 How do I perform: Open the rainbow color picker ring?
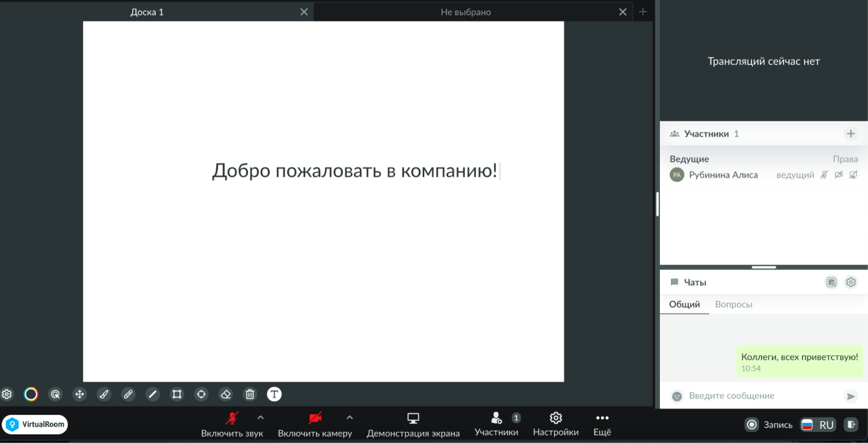point(31,394)
